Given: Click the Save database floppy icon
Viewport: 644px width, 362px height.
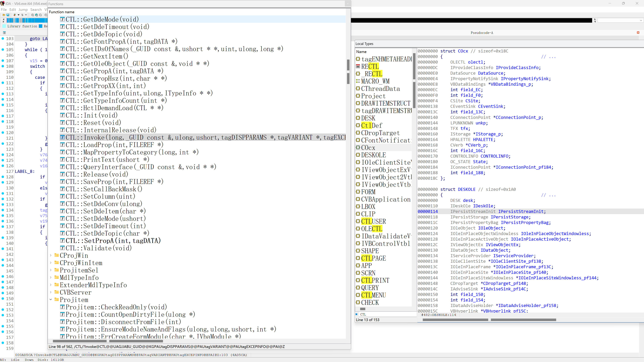Looking at the screenshot, I should coord(8,15).
